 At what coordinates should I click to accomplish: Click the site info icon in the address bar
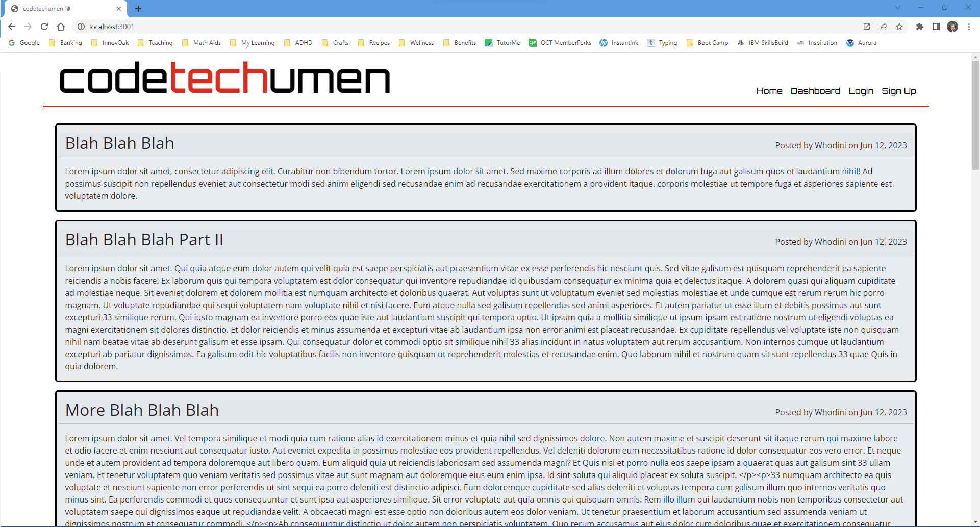(x=81, y=27)
